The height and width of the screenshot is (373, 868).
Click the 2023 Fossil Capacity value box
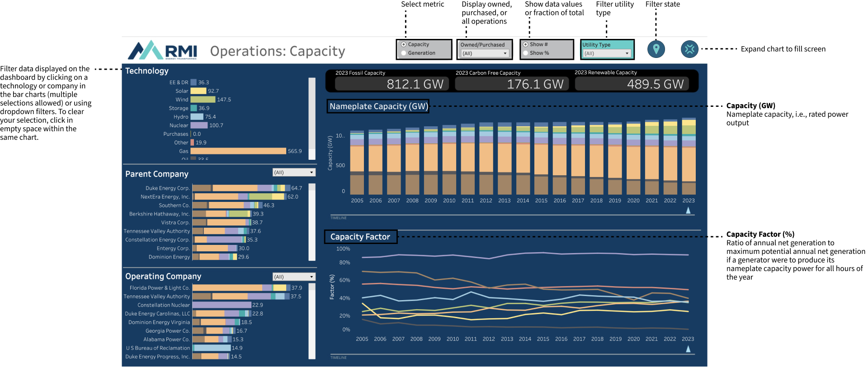(392, 84)
